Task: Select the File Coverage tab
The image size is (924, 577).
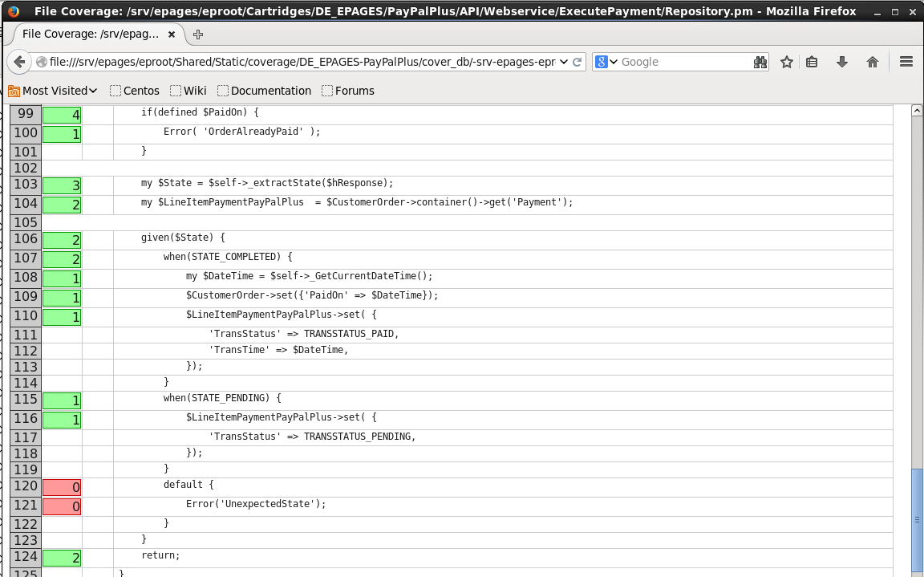Action: click(90, 34)
